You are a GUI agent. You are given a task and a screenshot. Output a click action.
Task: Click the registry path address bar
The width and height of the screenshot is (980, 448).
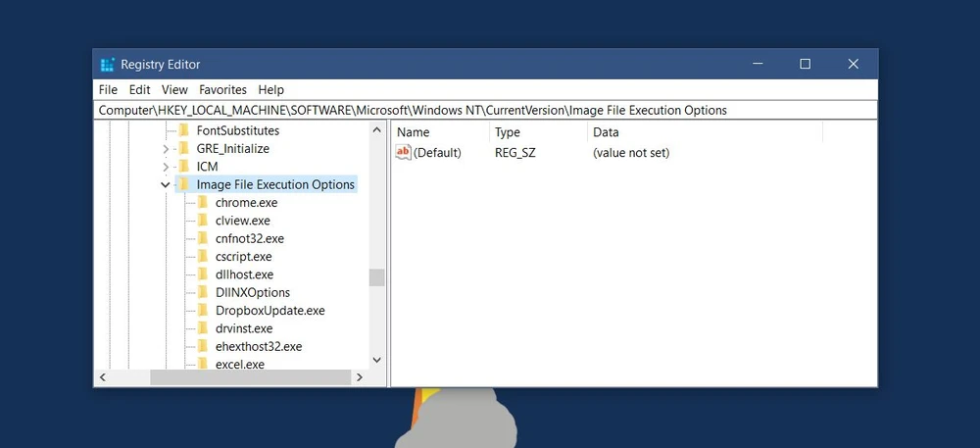[x=485, y=111]
